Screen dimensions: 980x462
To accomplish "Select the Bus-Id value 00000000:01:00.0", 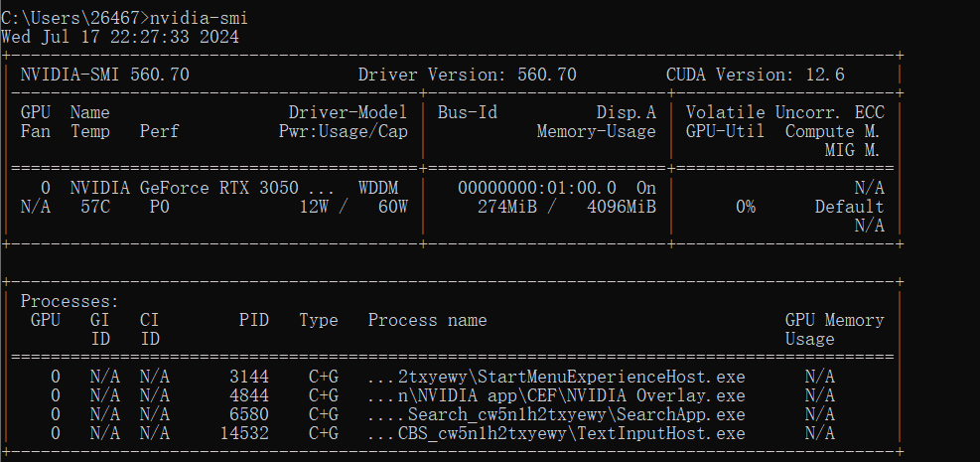I will point(537,188).
